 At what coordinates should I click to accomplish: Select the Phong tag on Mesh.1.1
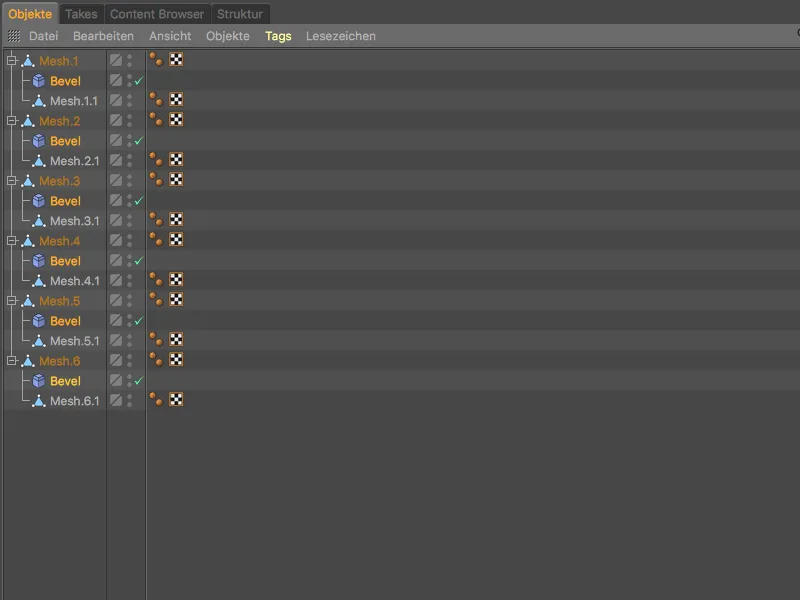[156, 99]
